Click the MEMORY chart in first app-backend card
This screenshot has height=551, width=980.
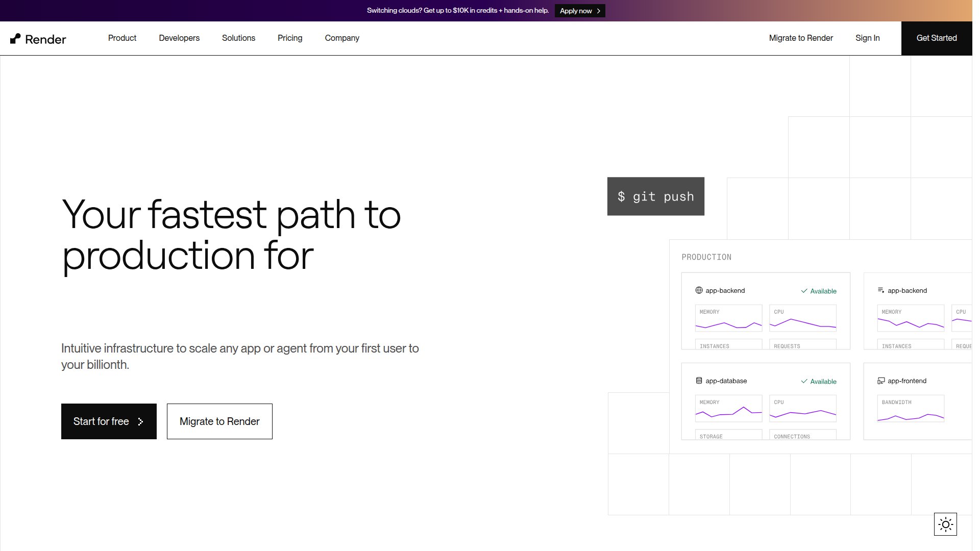728,318
